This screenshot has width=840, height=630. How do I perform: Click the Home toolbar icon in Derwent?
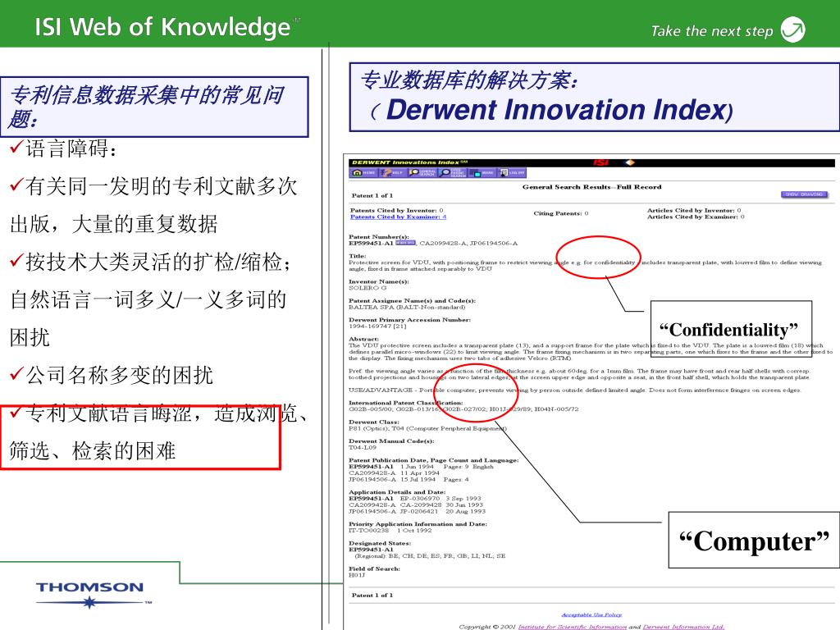pyautogui.click(x=363, y=172)
